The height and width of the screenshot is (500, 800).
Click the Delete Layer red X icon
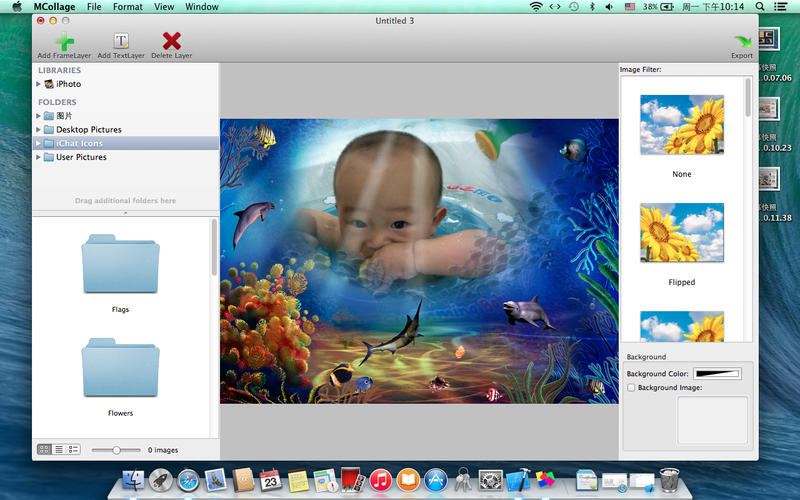[172, 41]
